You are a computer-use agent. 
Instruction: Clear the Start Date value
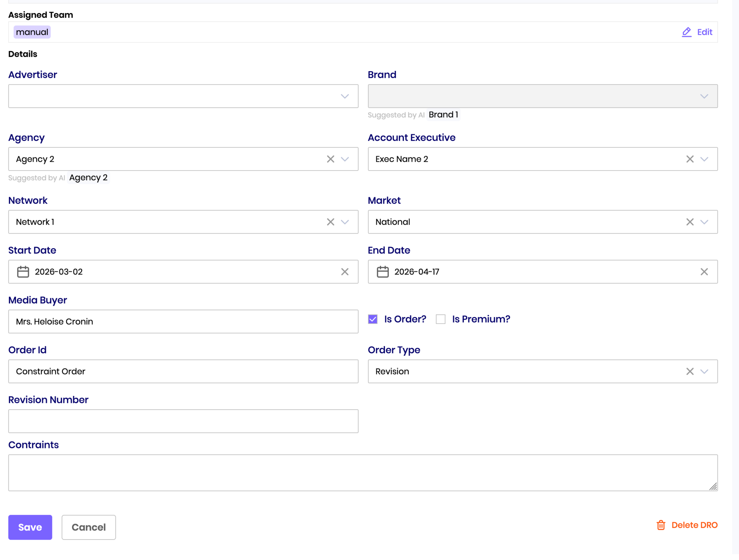(x=344, y=272)
